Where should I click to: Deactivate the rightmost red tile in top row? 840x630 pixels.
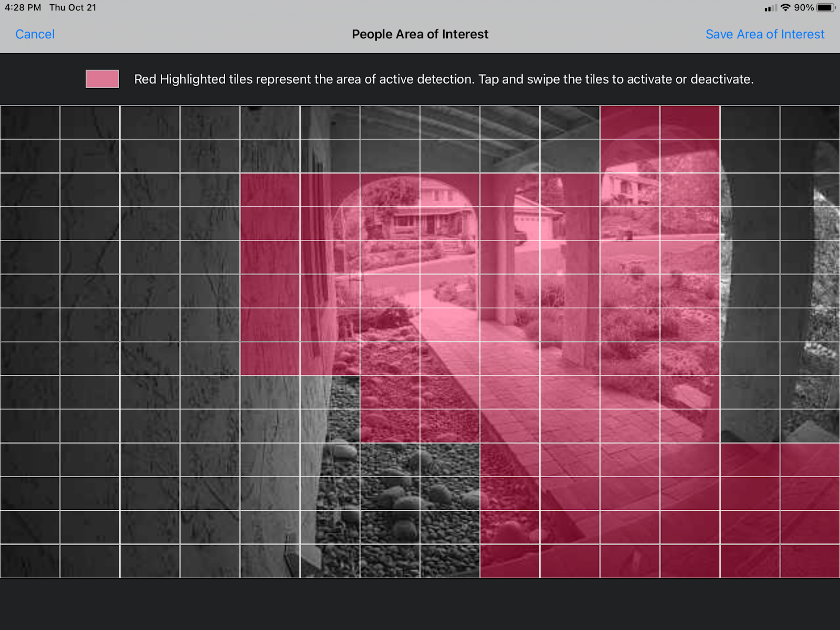click(x=690, y=122)
